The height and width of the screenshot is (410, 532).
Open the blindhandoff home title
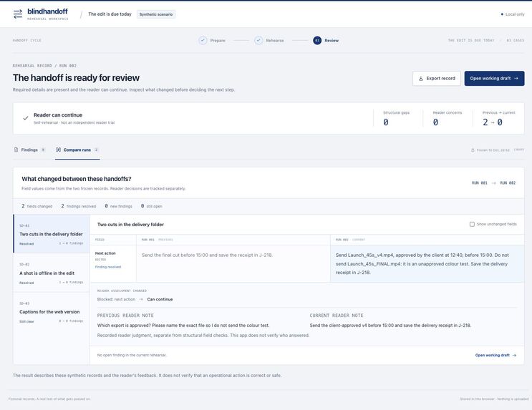(47, 11)
